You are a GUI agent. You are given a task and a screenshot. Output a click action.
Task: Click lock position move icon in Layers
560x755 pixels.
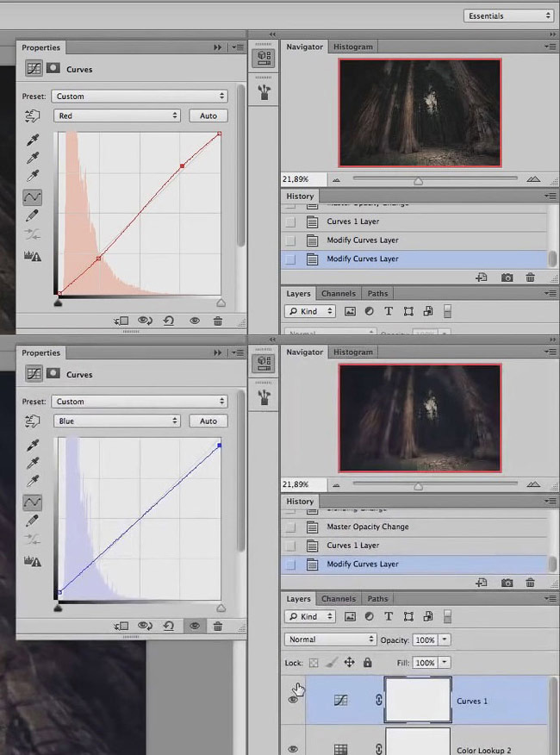pyautogui.click(x=349, y=663)
